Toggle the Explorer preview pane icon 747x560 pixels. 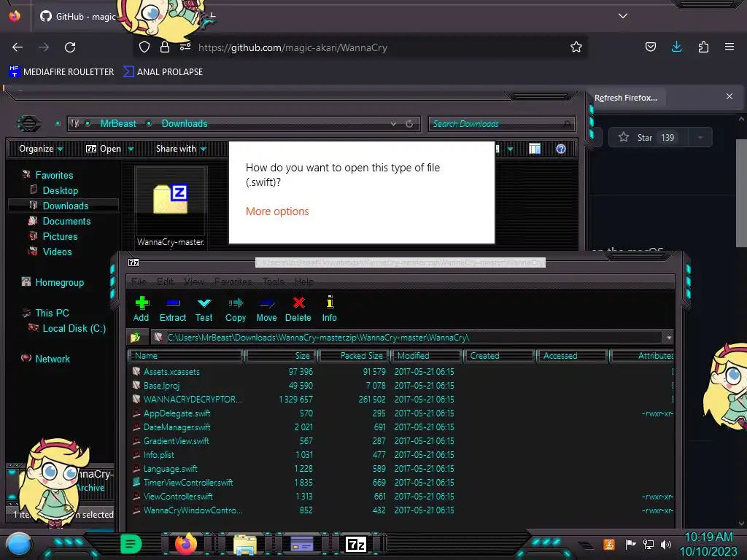[x=535, y=149]
